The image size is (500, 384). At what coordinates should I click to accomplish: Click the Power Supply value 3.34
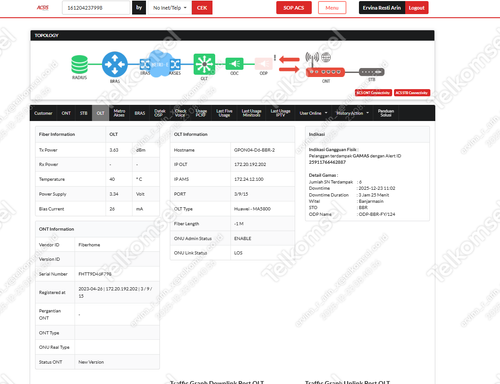(x=114, y=194)
